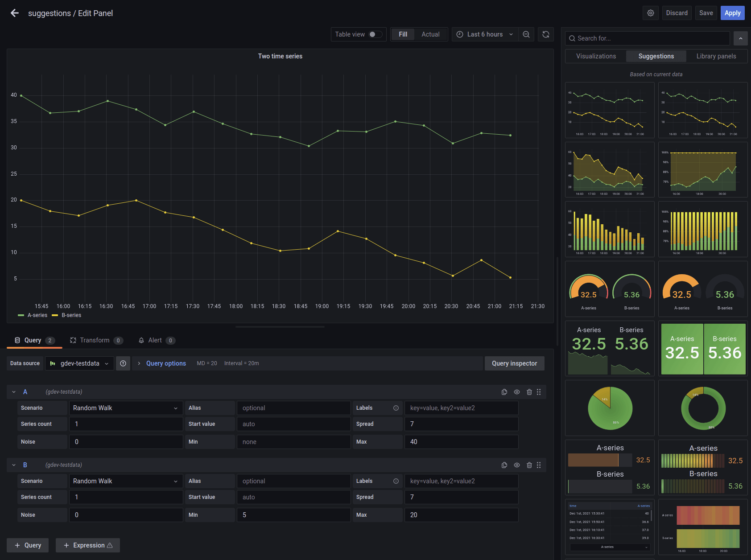
Task: Click the drag handle of query A
Action: pyautogui.click(x=539, y=392)
